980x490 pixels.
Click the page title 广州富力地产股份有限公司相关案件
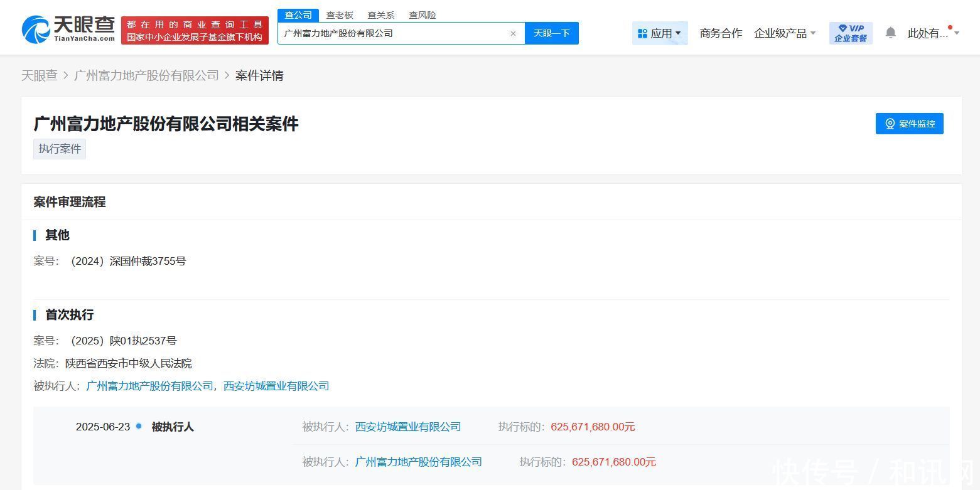pos(166,124)
